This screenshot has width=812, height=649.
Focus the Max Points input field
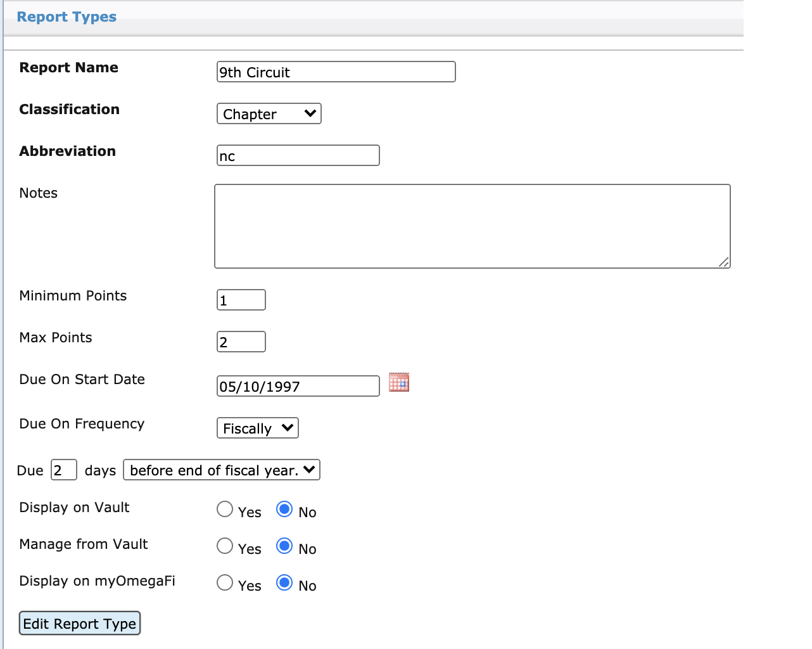(x=241, y=342)
